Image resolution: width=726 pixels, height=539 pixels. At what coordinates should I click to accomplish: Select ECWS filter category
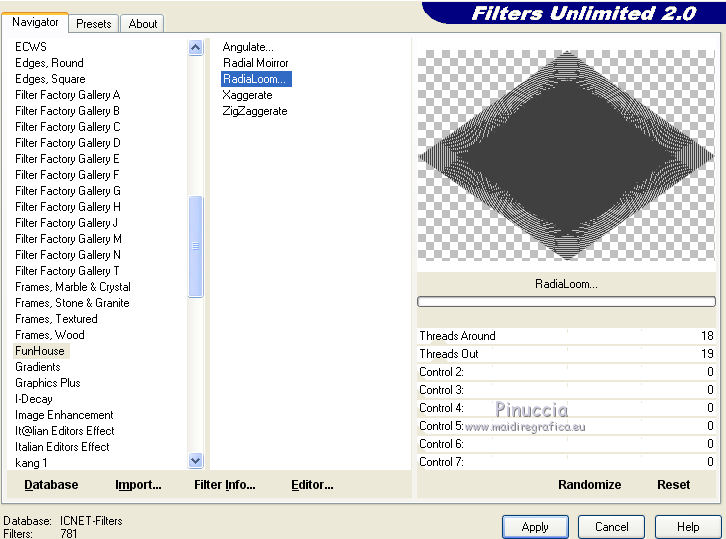(x=31, y=47)
